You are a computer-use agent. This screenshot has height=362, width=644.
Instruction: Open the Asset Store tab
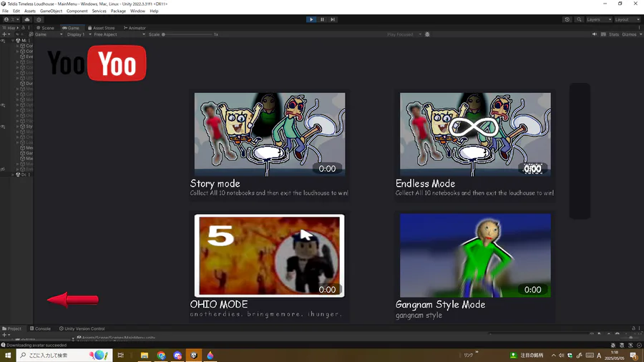click(101, 28)
